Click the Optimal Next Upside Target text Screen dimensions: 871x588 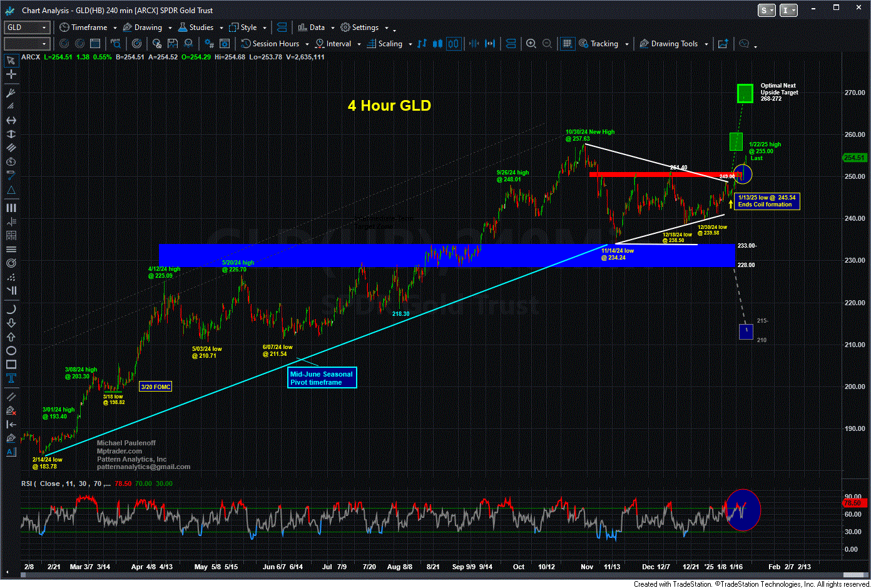click(x=779, y=92)
